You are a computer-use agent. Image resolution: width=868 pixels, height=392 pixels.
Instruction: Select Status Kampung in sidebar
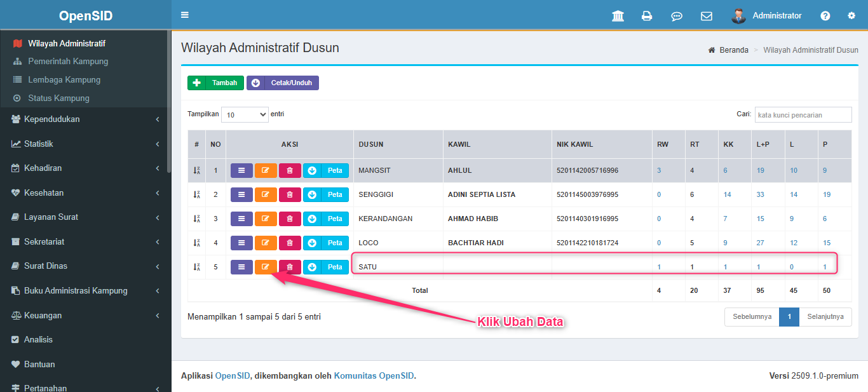click(x=58, y=98)
